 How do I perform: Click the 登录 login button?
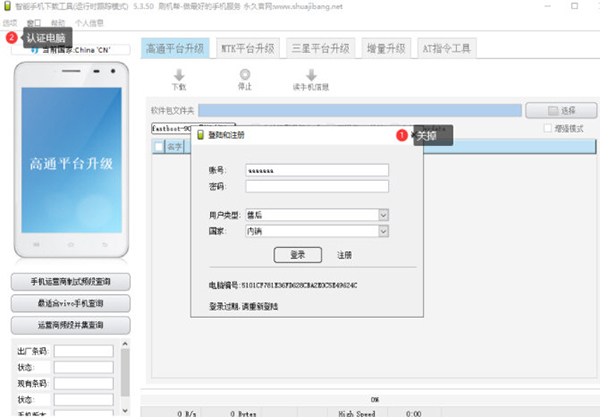[x=297, y=255]
